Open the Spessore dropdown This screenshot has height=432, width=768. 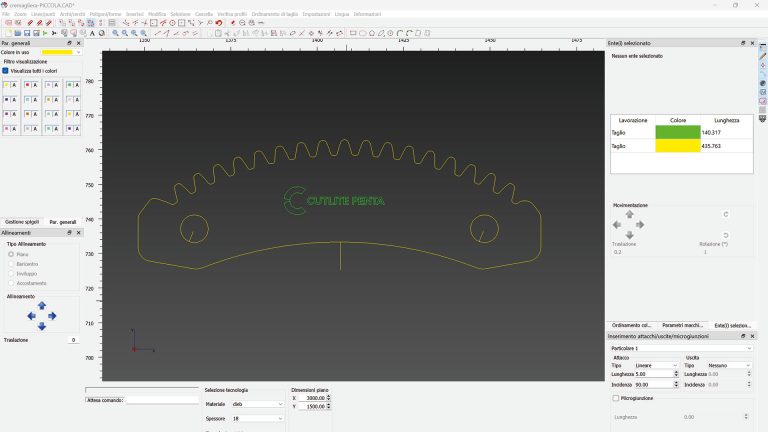(258, 419)
